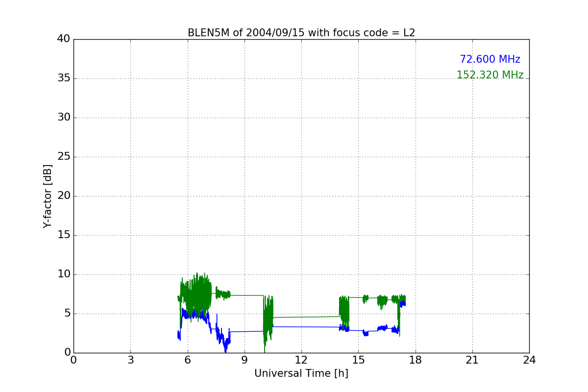
Task: Click the y-axis tick label '20'
Action: (64, 196)
